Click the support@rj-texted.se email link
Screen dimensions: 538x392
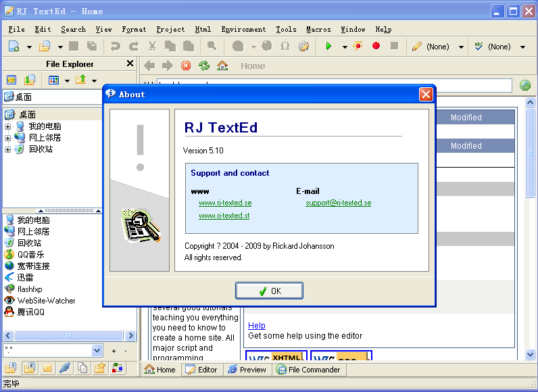[x=338, y=203]
